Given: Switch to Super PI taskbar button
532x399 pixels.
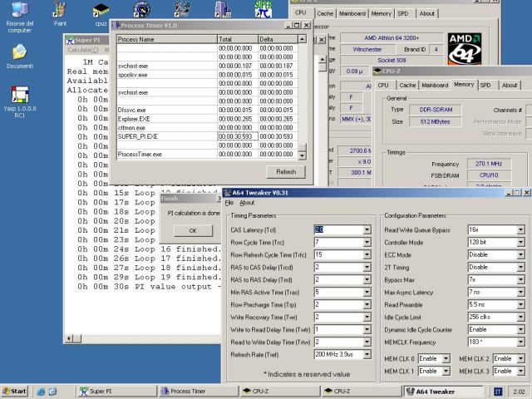Looking at the screenshot, I should pyautogui.click(x=118, y=392).
